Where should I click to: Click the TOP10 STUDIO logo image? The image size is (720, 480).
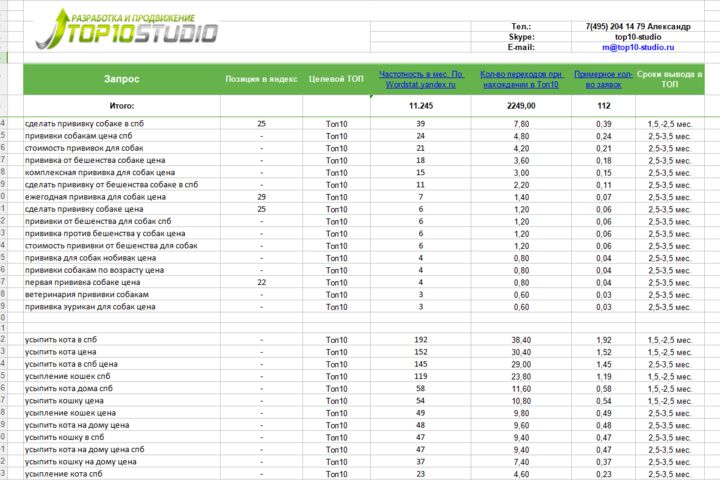tap(127, 29)
